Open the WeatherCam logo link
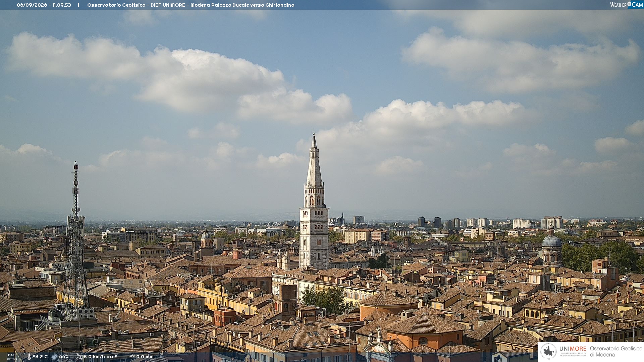The height and width of the screenshot is (362, 644). pyautogui.click(x=627, y=4)
